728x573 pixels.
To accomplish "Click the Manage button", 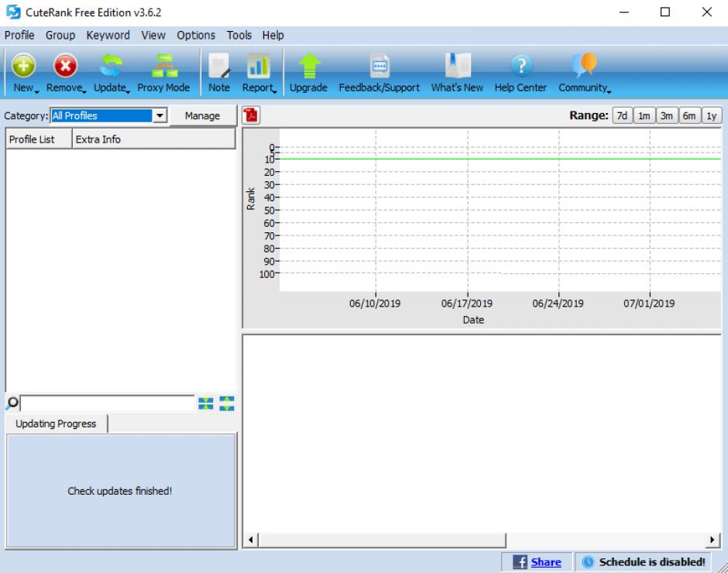I will [x=202, y=115].
